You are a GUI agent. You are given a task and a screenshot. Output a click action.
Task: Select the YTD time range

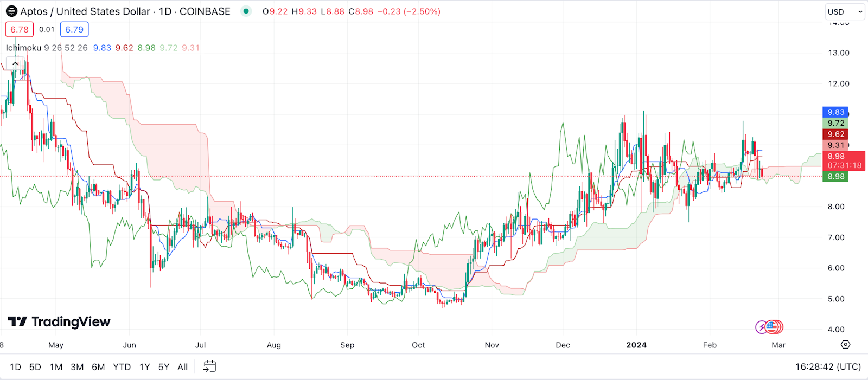[122, 367]
